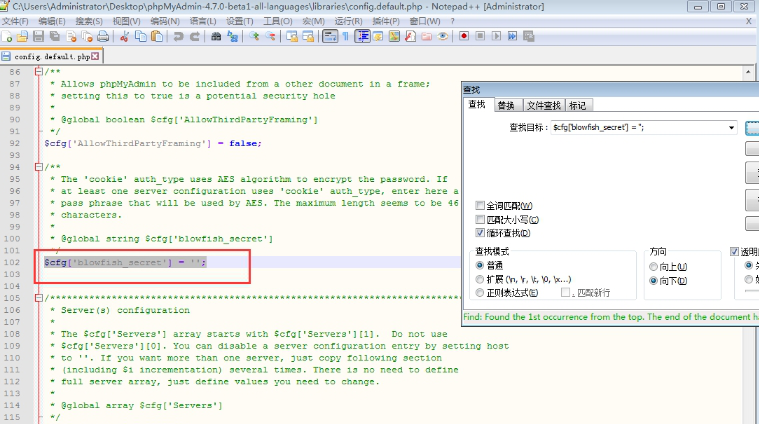Open the ? help menu
Image resolution: width=759 pixels, height=440 pixels.
click(452, 21)
